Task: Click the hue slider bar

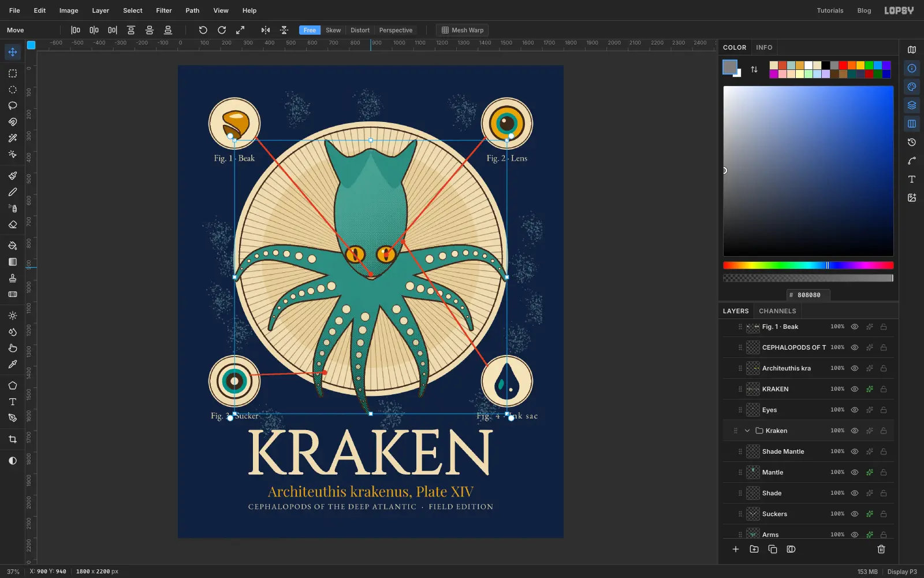Action: click(x=808, y=265)
